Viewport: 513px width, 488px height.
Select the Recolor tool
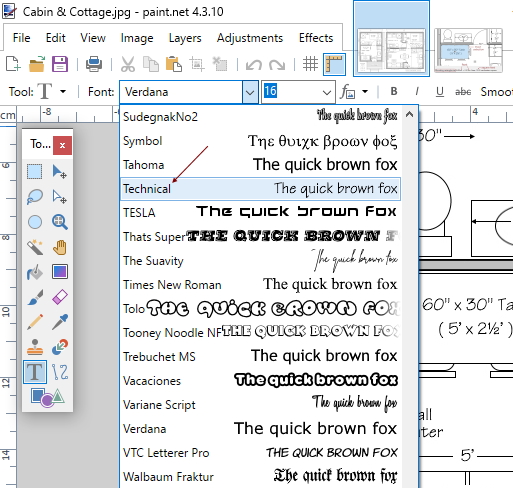point(60,347)
